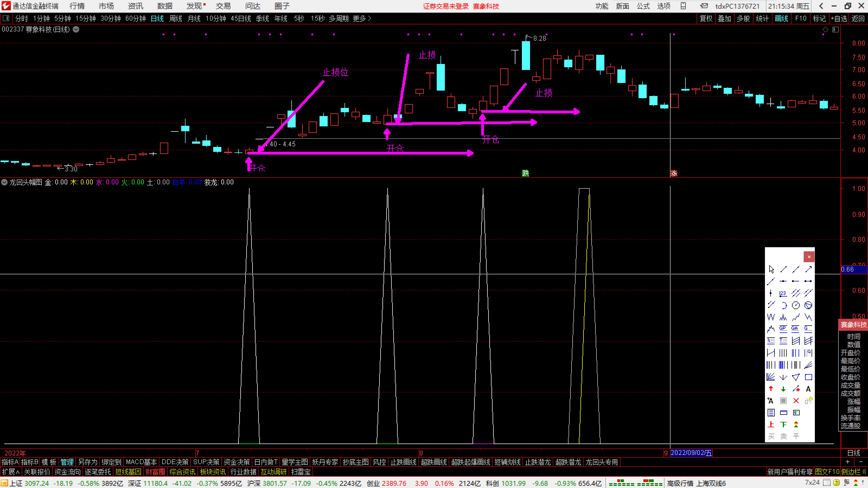Click the red X delete drawing tool
Image resolution: width=868 pixels, height=488 pixels.
point(796,401)
